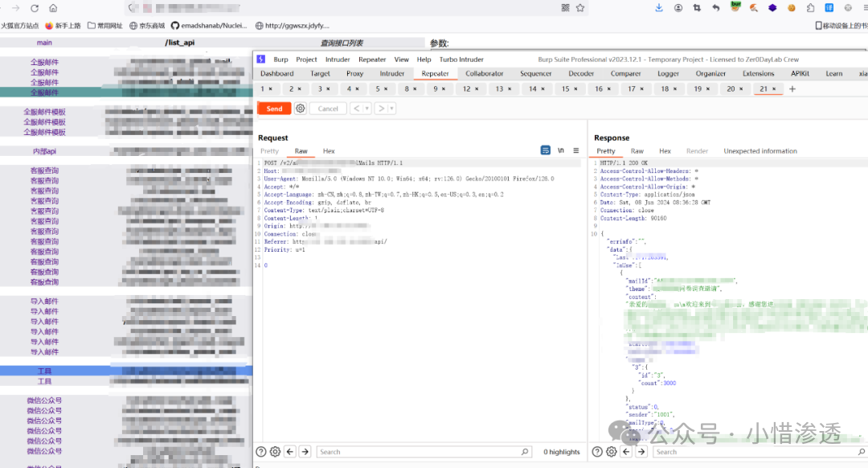The width and height of the screenshot is (868, 468).
Task: Send the request with Send button
Action: [275, 109]
